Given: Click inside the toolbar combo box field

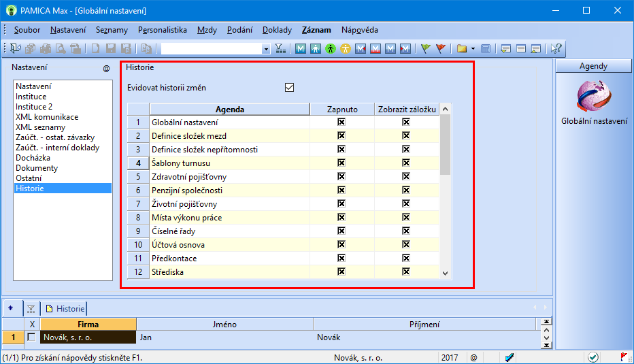Looking at the screenshot, I should (211, 49).
